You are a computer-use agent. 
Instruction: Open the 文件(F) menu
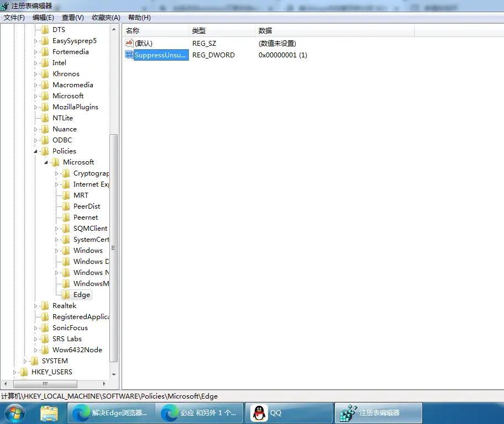tap(14, 18)
